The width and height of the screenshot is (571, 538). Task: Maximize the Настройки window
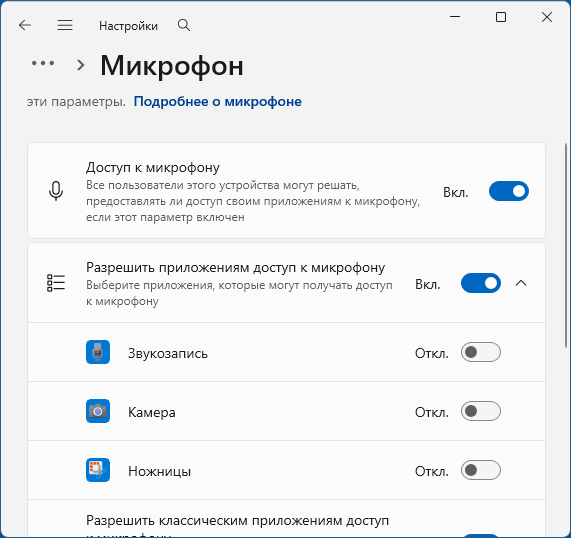pyautogui.click(x=501, y=17)
